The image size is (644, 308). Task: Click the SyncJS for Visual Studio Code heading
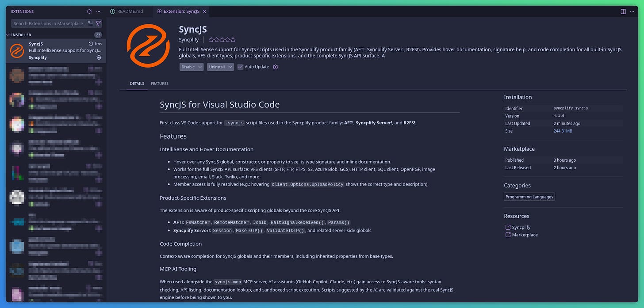coord(220,105)
